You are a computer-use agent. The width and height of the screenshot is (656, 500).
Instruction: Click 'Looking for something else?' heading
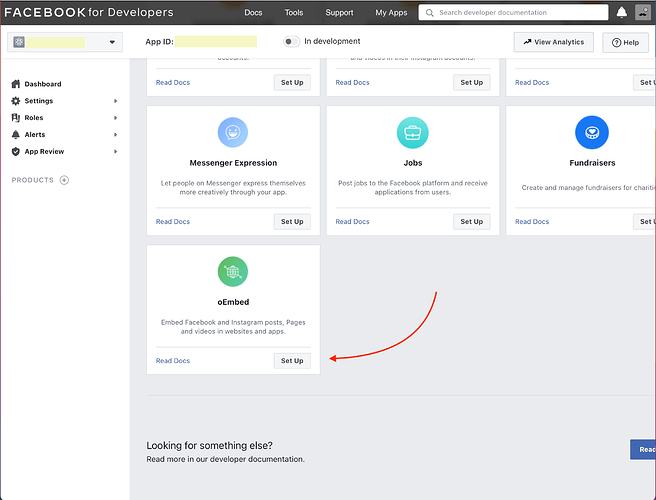[x=210, y=445]
